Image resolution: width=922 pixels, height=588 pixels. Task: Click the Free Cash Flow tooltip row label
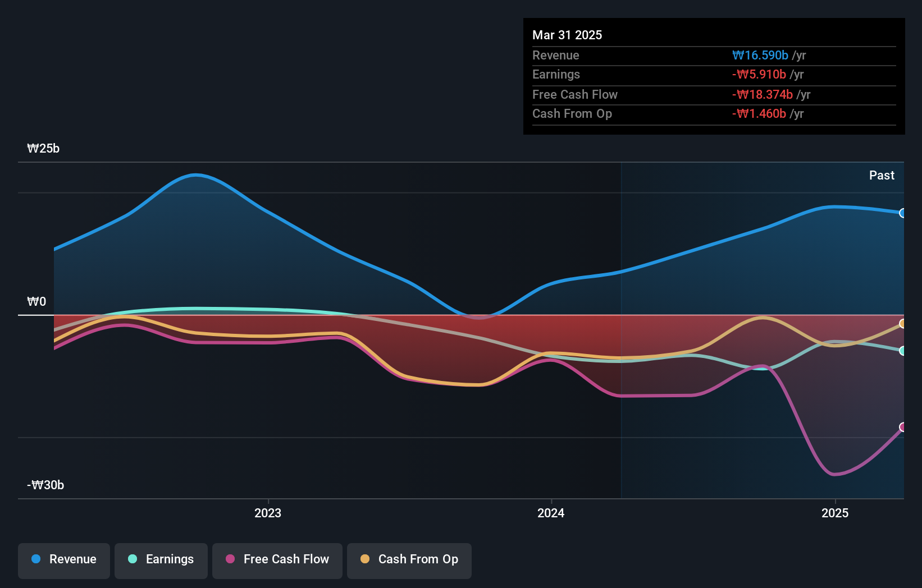pyautogui.click(x=575, y=94)
